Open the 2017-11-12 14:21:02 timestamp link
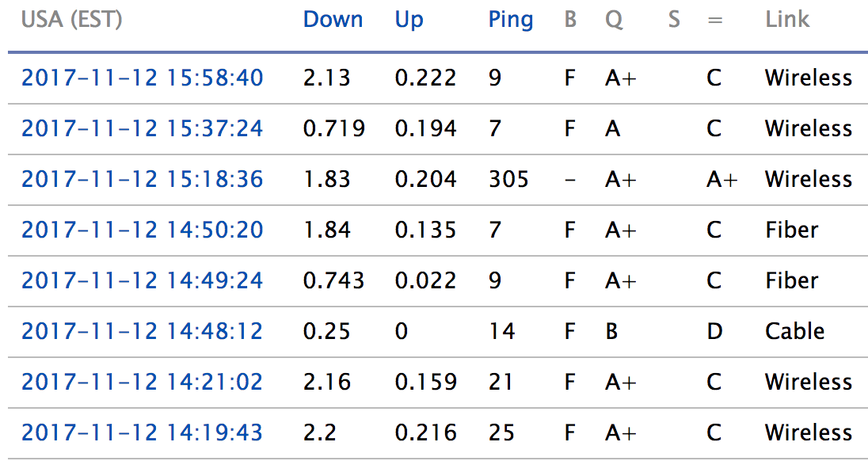The image size is (868, 461). (x=142, y=382)
